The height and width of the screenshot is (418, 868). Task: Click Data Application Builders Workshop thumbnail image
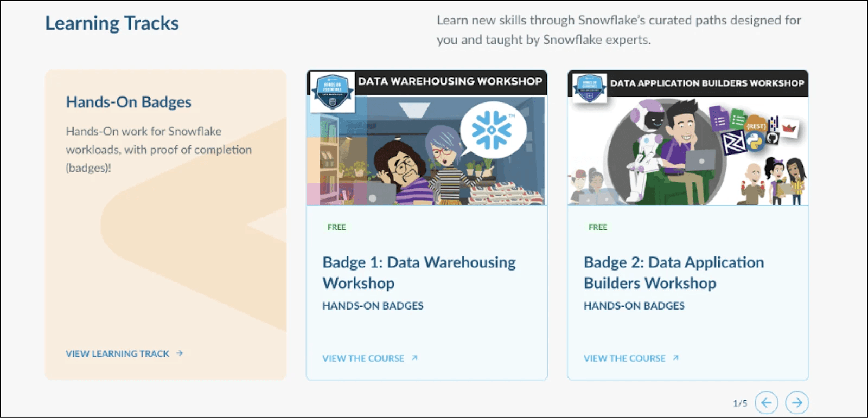click(x=687, y=157)
